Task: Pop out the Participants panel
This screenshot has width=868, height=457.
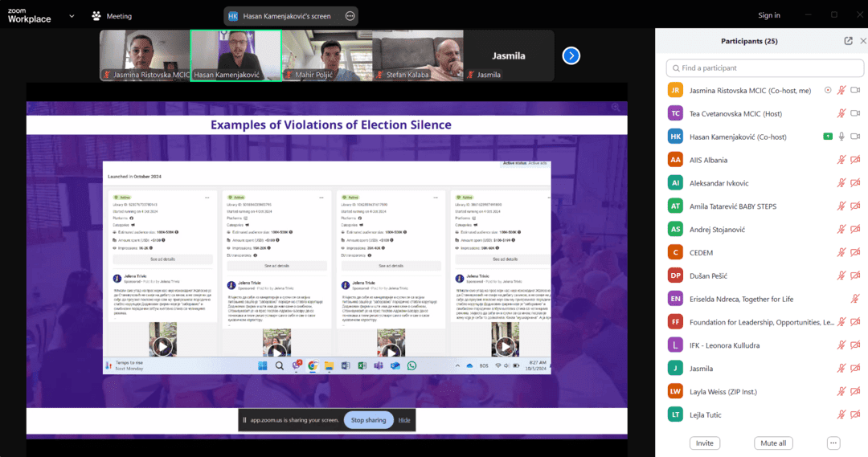Action: (848, 41)
